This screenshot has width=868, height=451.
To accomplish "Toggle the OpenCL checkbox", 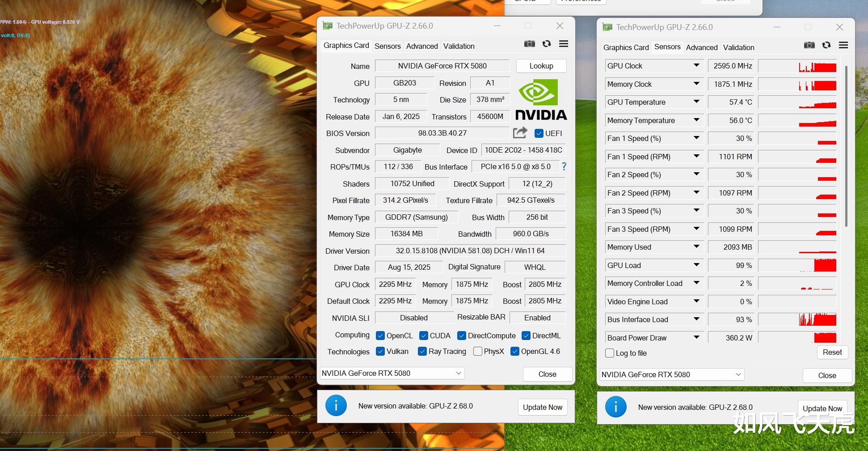I will [x=380, y=336].
